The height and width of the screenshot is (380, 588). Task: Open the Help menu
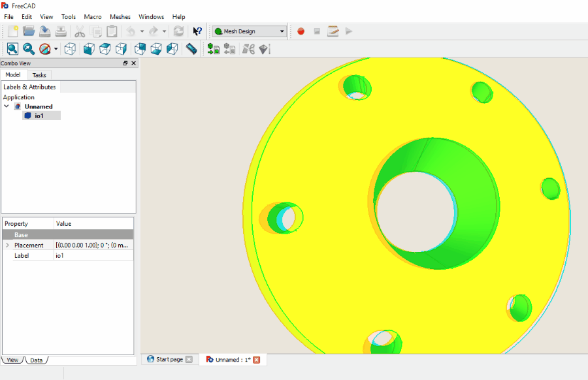click(x=178, y=16)
